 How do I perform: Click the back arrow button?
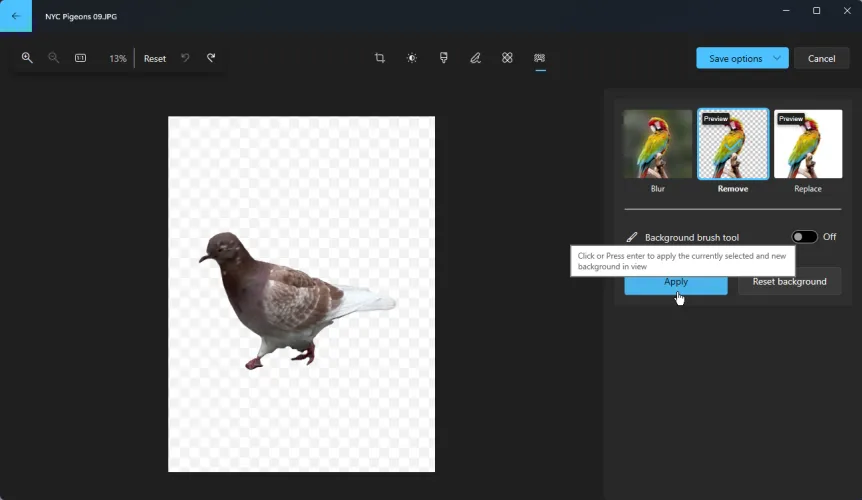pyautogui.click(x=16, y=16)
